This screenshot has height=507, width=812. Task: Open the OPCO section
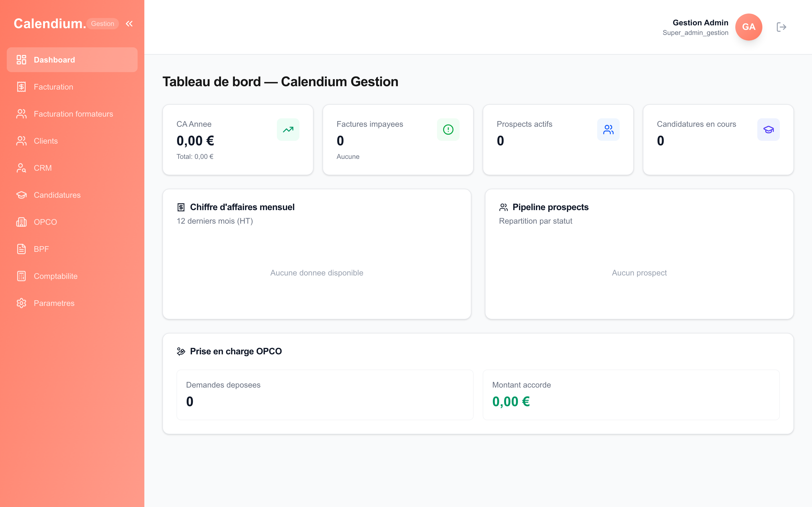[x=45, y=222]
